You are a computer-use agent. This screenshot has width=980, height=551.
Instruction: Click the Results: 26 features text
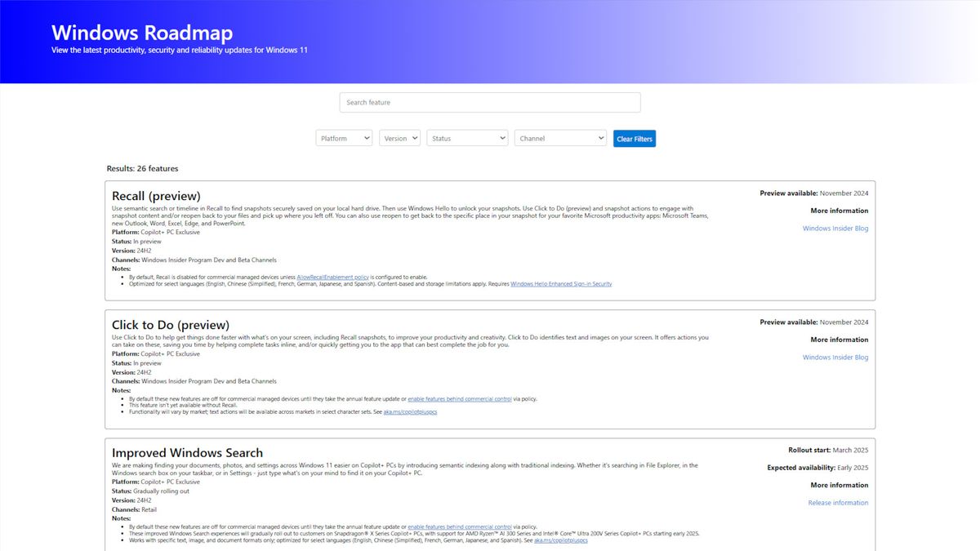point(142,169)
